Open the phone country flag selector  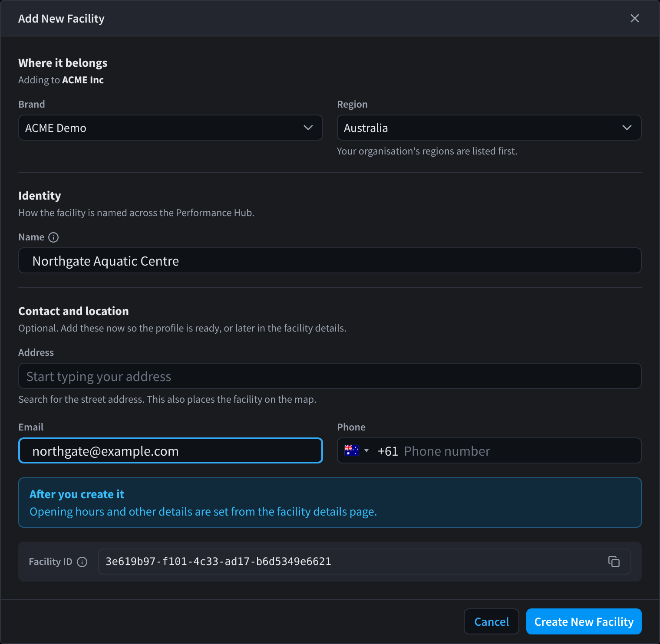[356, 451]
